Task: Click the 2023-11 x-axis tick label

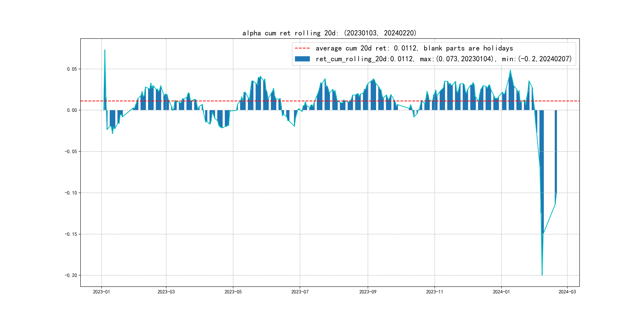Action: [x=434, y=292]
